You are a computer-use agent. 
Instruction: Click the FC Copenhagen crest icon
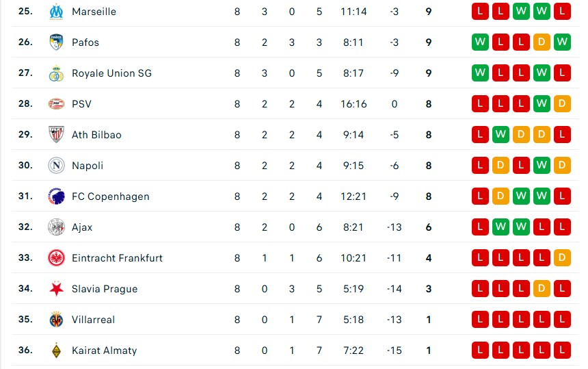56,196
